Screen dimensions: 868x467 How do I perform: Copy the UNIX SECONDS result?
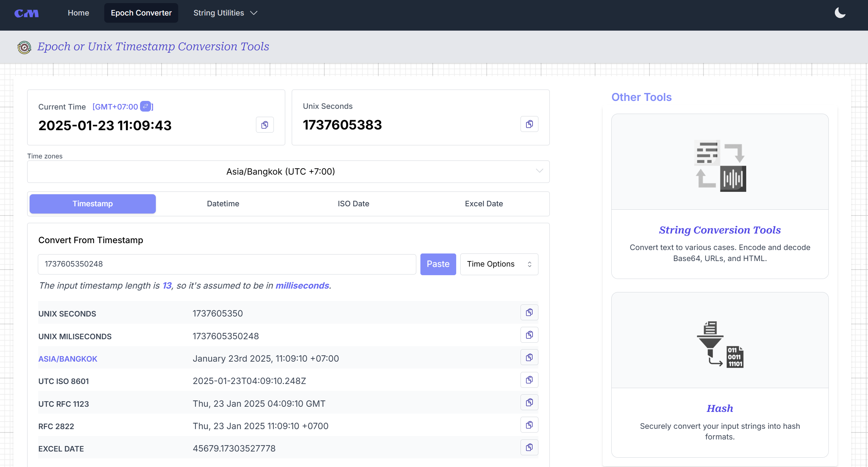529,312
